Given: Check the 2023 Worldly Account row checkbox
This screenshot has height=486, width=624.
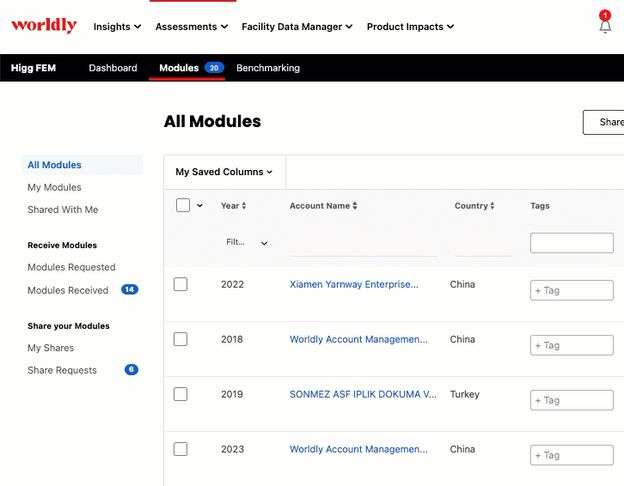Looking at the screenshot, I should [x=180, y=449].
